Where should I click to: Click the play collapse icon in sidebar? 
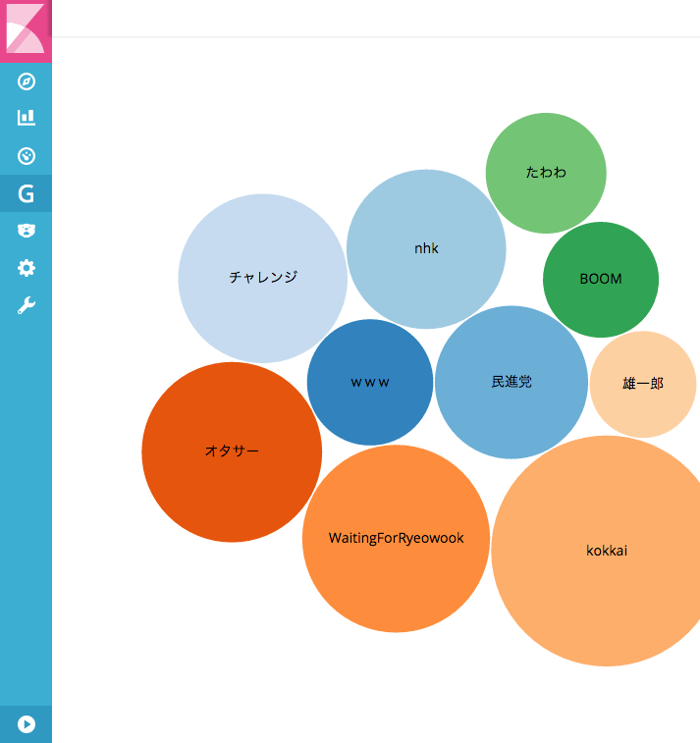point(27,724)
